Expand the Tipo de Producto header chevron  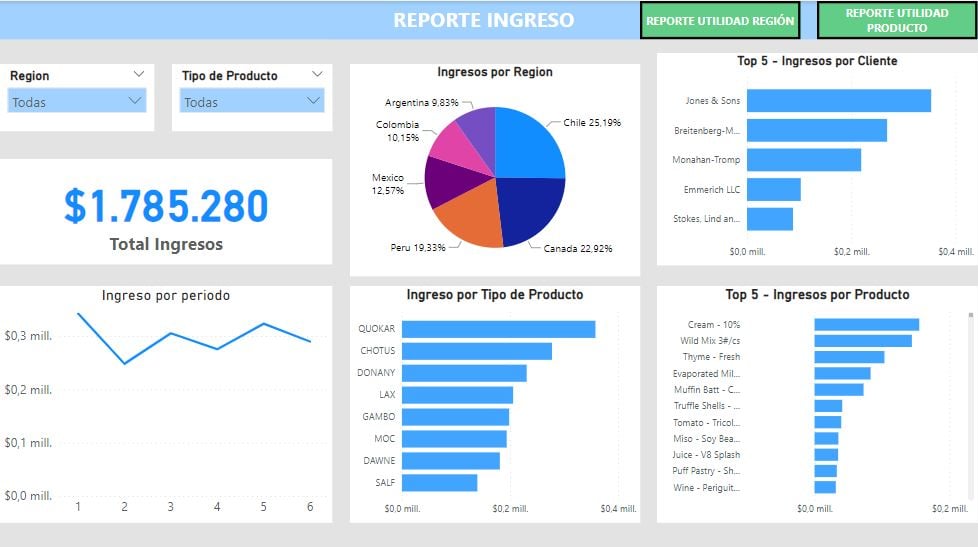pos(317,74)
